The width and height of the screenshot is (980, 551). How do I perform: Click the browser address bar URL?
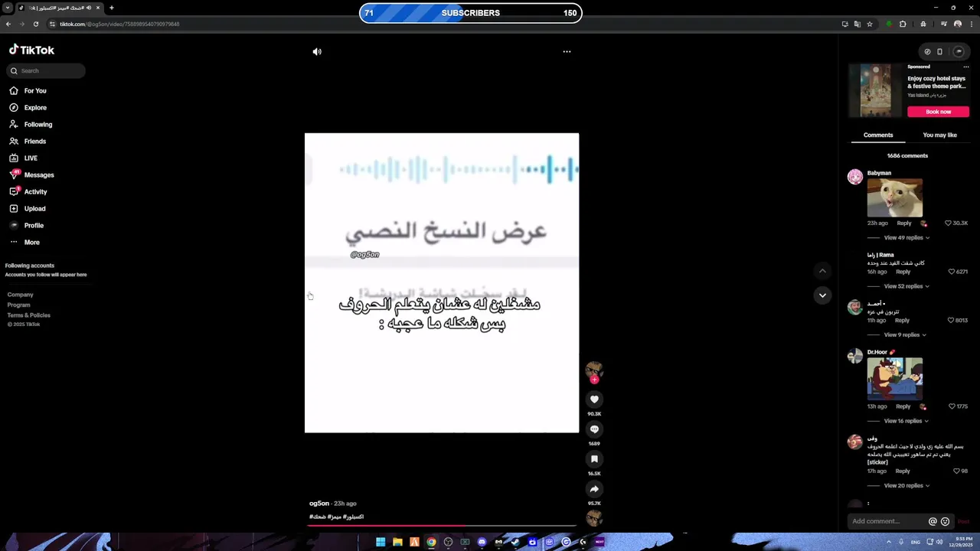[119, 24]
